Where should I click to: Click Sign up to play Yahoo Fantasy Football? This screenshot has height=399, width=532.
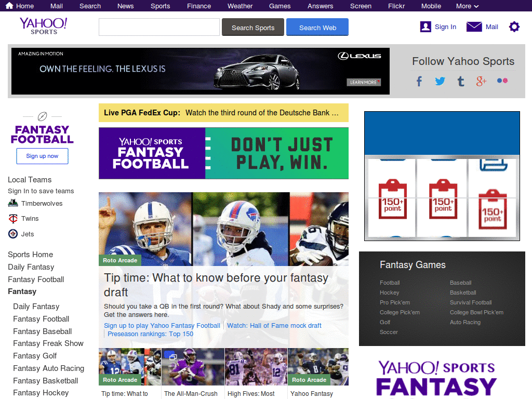pos(162,325)
